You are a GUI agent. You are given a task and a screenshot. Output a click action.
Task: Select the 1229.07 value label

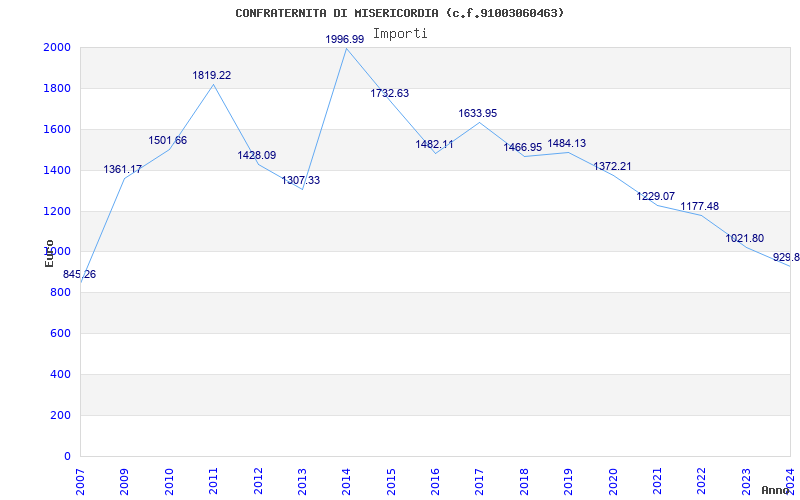(x=656, y=197)
